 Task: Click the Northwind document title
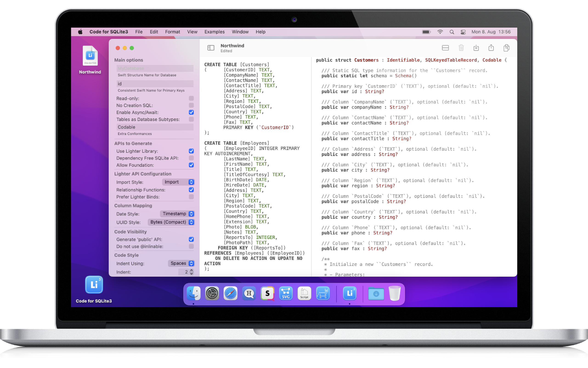coord(232,46)
